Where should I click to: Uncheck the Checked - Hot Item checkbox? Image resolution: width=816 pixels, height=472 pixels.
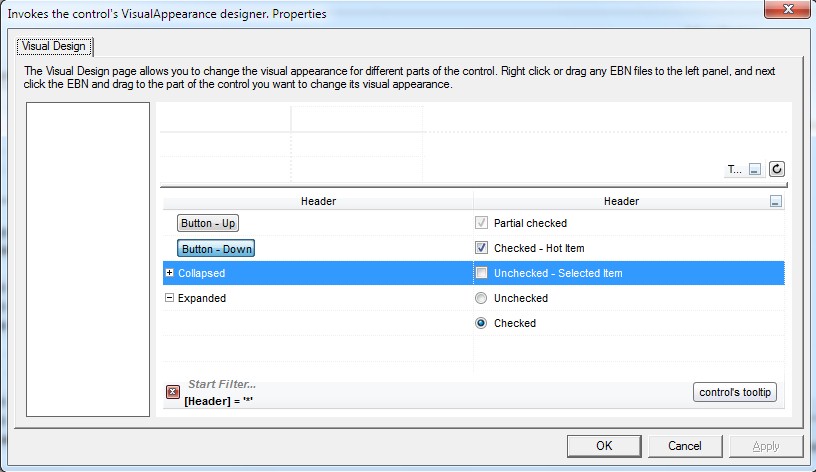coord(482,248)
